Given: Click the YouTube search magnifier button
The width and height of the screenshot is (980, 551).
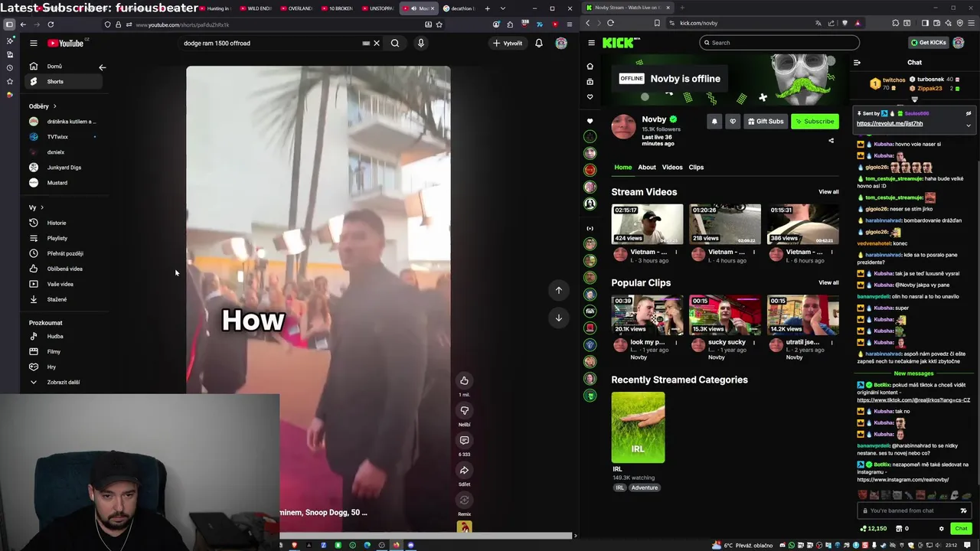Looking at the screenshot, I should [x=395, y=43].
